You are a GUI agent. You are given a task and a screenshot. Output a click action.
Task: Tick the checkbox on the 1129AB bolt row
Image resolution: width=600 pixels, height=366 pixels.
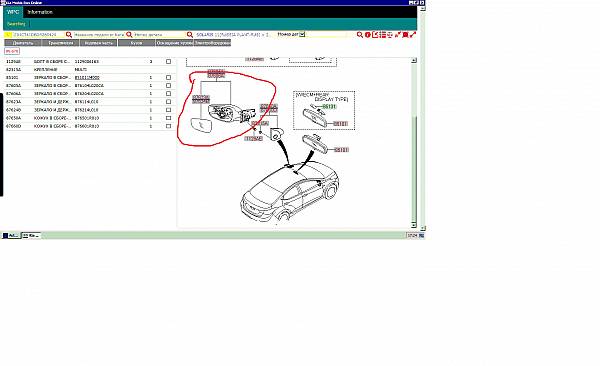tap(168, 62)
